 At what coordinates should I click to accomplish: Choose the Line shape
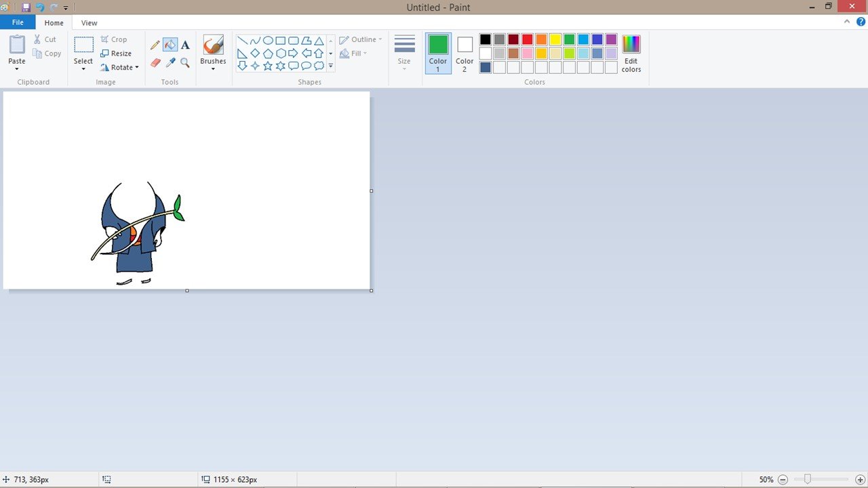point(242,41)
